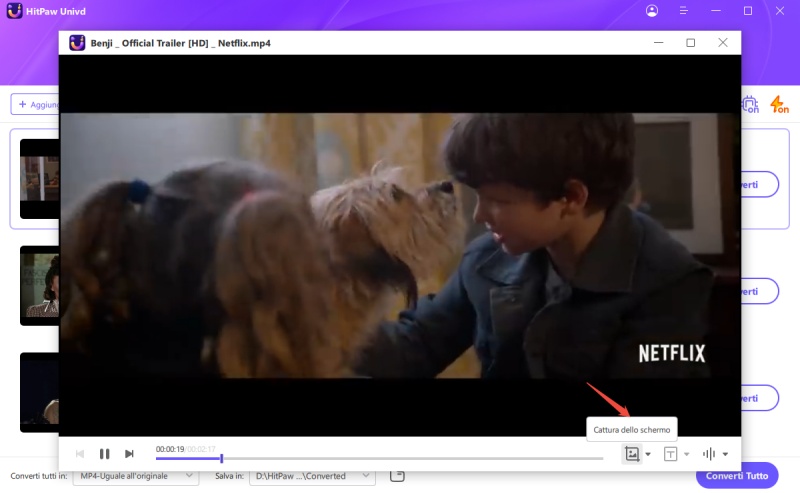Select the first video thumbnail in list
The height and width of the screenshot is (493, 800).
pos(40,179)
